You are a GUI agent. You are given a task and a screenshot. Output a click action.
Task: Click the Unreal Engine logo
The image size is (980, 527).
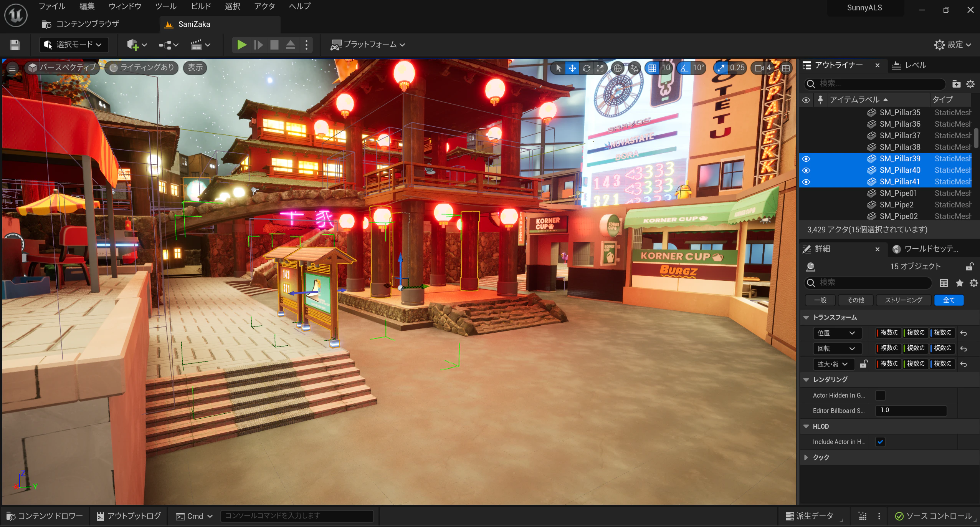(16, 15)
